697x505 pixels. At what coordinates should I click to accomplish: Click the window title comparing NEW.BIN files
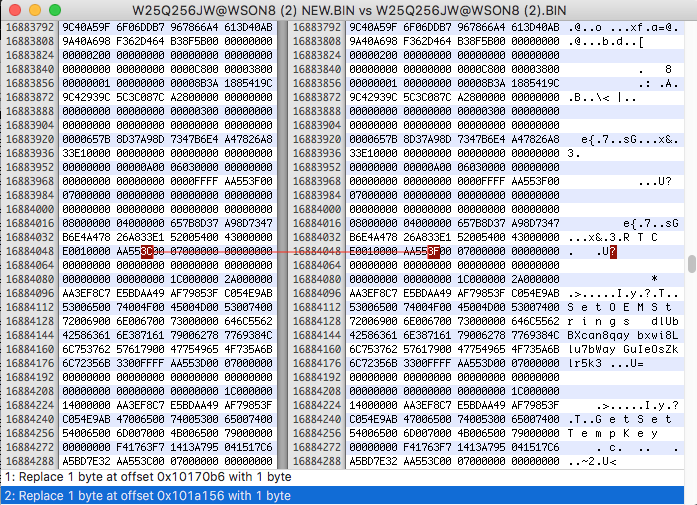tap(349, 10)
